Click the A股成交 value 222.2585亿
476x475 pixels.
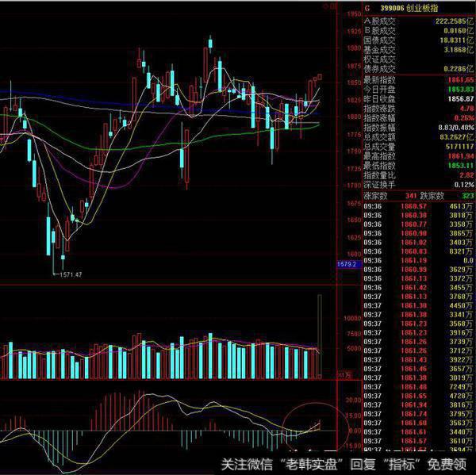pyautogui.click(x=455, y=21)
